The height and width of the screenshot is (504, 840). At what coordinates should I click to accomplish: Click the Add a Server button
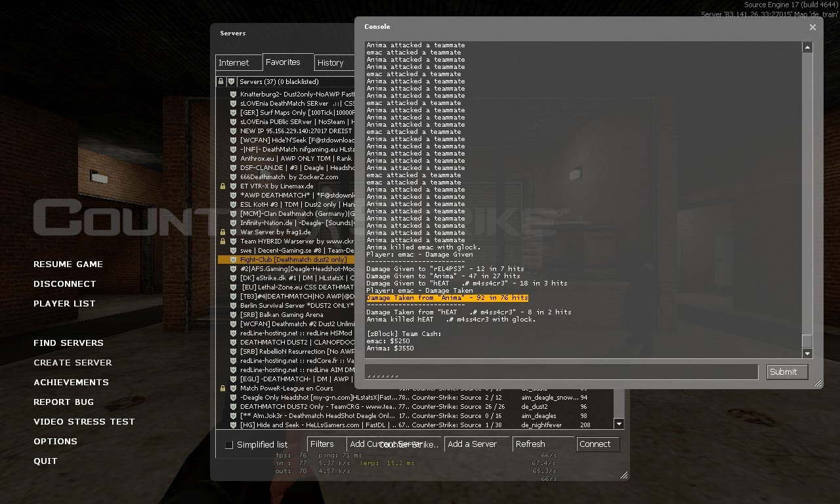pos(477,444)
